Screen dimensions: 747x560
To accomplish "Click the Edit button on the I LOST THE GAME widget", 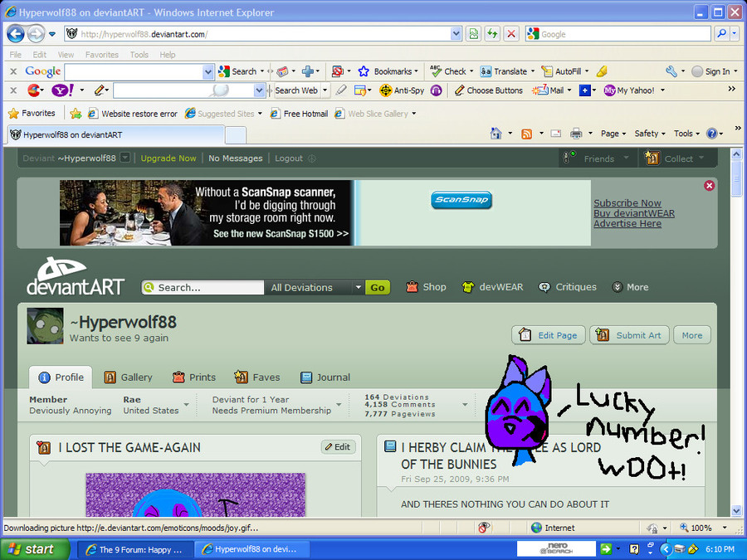I will click(338, 446).
